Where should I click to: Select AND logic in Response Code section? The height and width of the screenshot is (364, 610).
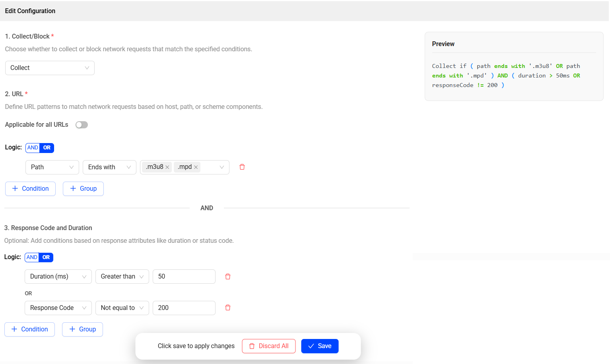click(x=32, y=258)
